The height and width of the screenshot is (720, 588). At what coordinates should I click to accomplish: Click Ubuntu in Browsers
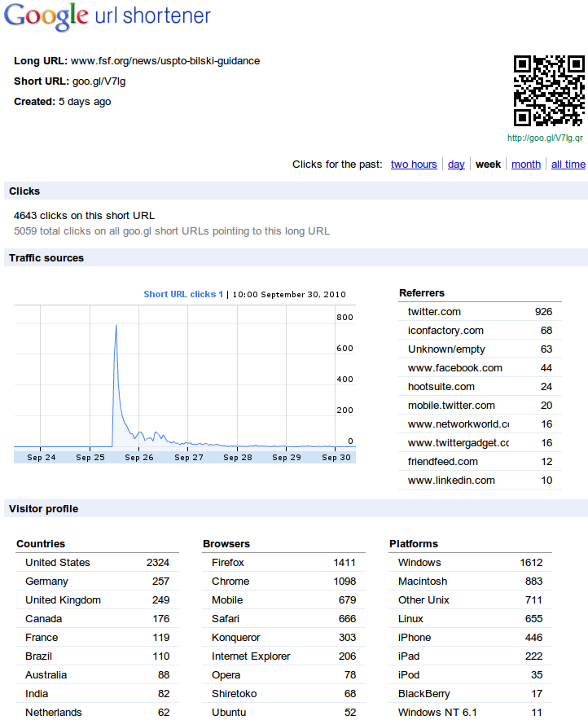tap(283, 712)
